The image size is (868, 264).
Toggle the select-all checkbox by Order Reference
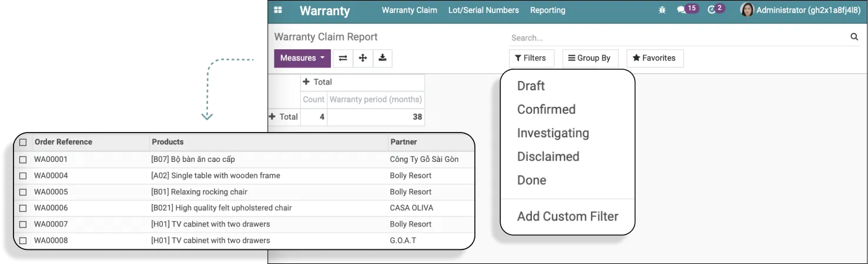(23, 142)
